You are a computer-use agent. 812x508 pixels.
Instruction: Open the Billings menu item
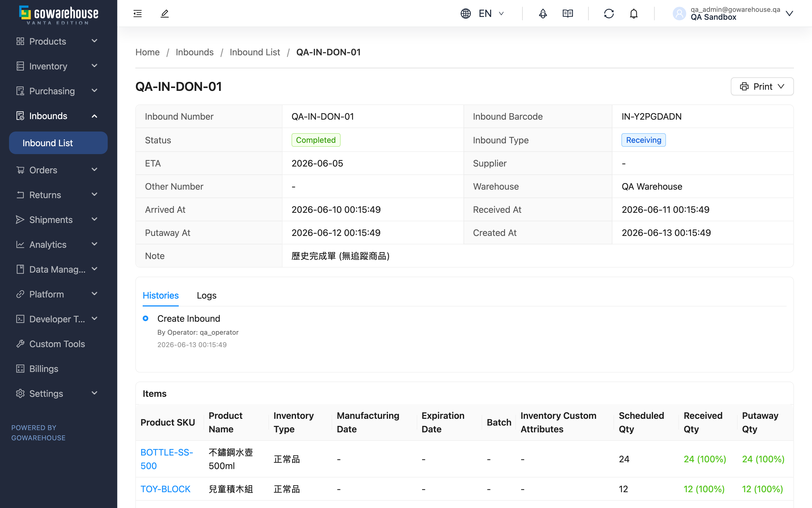pyautogui.click(x=58, y=369)
